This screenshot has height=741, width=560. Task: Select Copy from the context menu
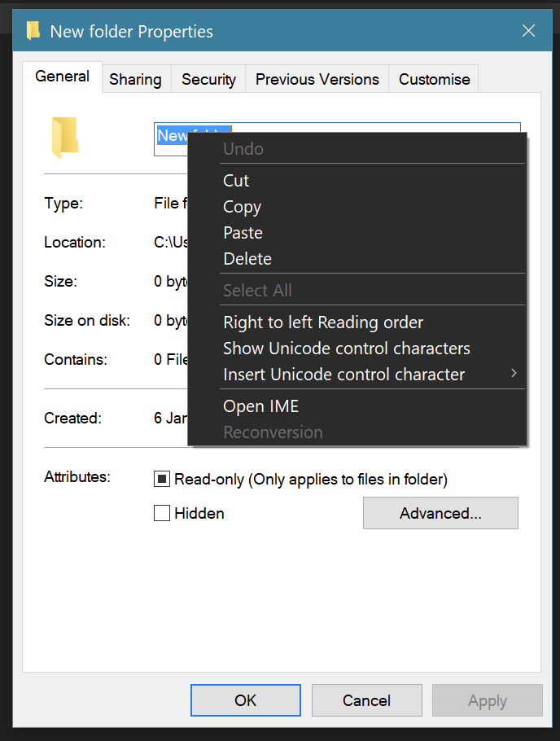pyautogui.click(x=242, y=207)
